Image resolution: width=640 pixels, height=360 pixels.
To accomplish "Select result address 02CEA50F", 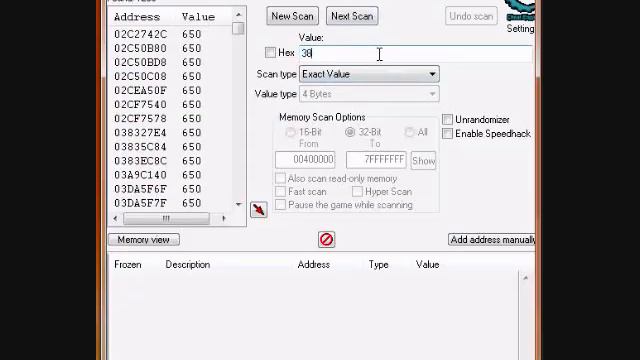I will 141,91.
